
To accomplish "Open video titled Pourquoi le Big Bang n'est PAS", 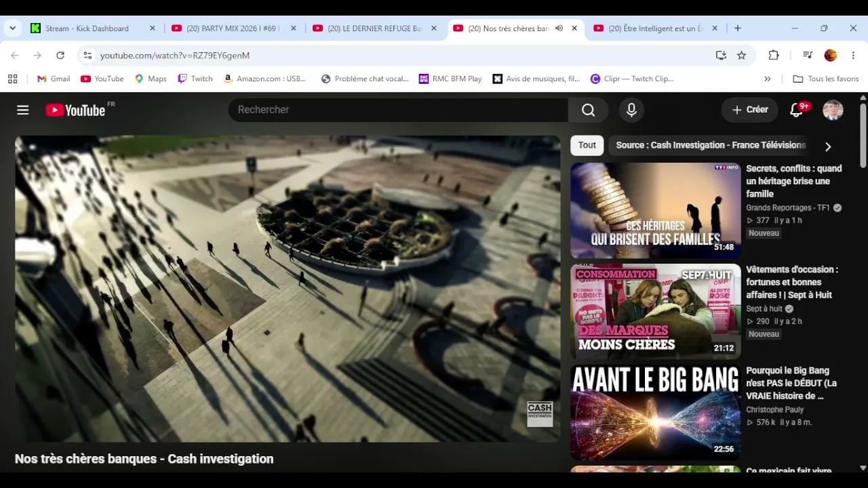I will tap(791, 383).
